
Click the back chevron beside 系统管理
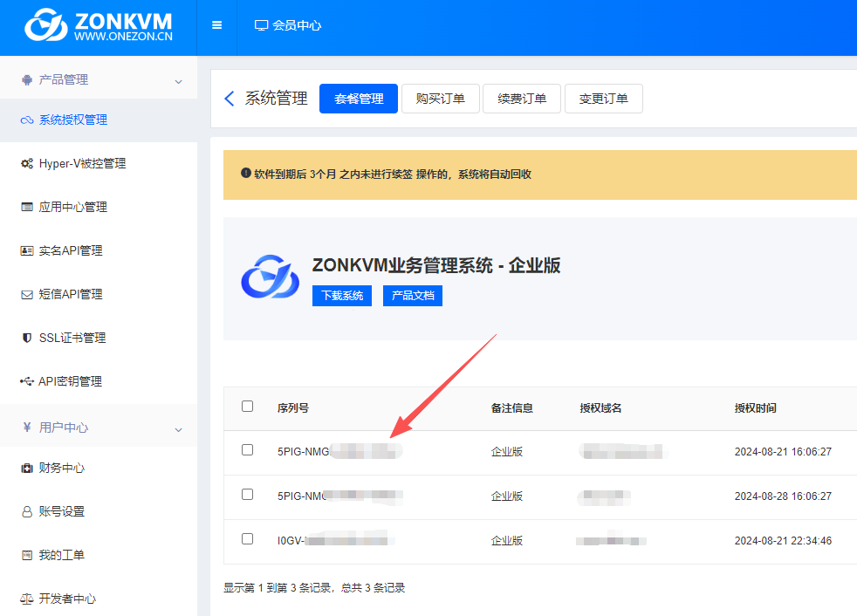pyautogui.click(x=230, y=99)
